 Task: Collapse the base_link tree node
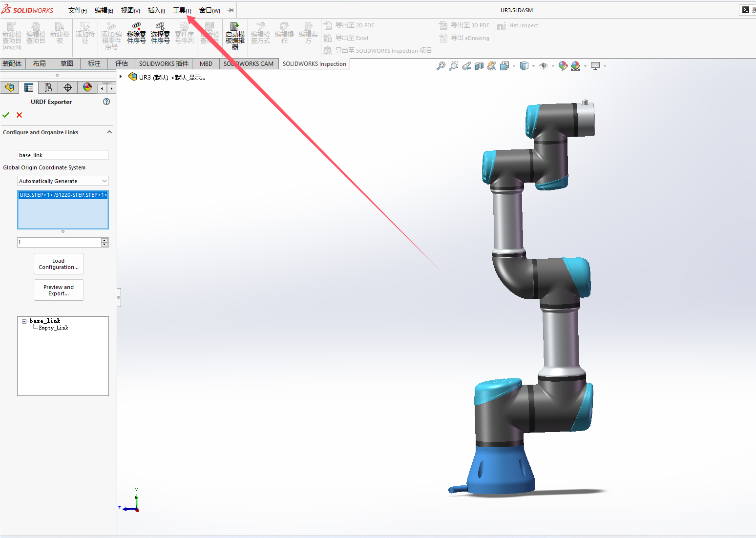coord(24,321)
